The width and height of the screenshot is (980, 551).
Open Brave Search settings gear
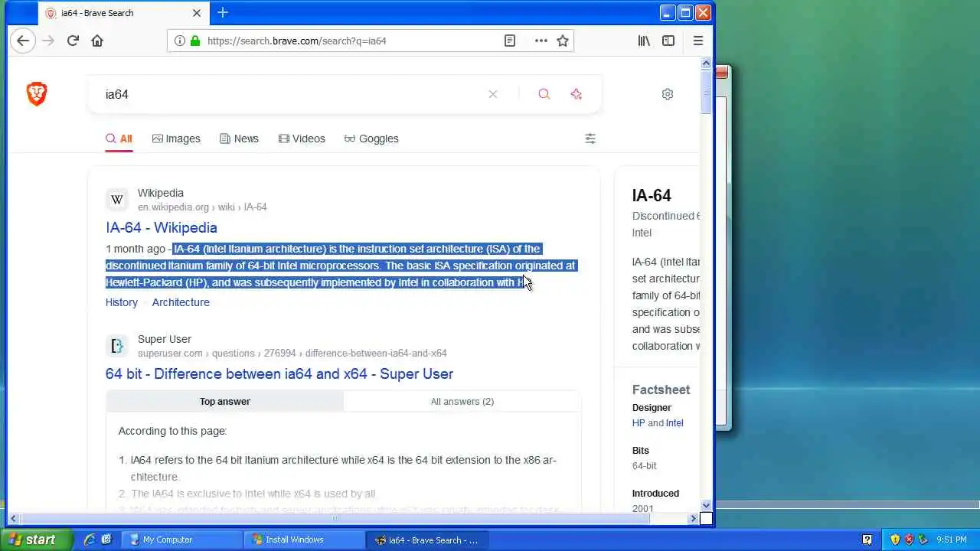tap(668, 94)
